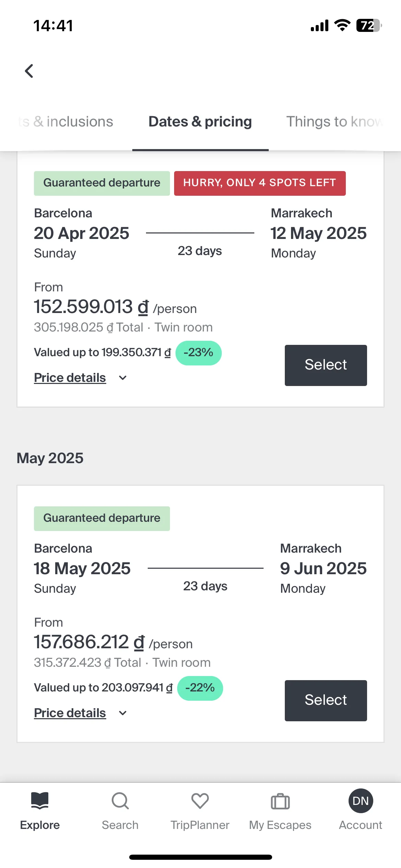Tap the Wi-Fi status icon
401x868 pixels.
pos(342,25)
